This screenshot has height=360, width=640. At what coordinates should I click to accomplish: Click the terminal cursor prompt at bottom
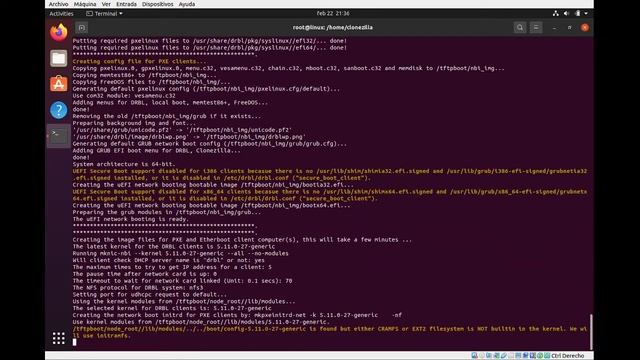tap(74, 342)
